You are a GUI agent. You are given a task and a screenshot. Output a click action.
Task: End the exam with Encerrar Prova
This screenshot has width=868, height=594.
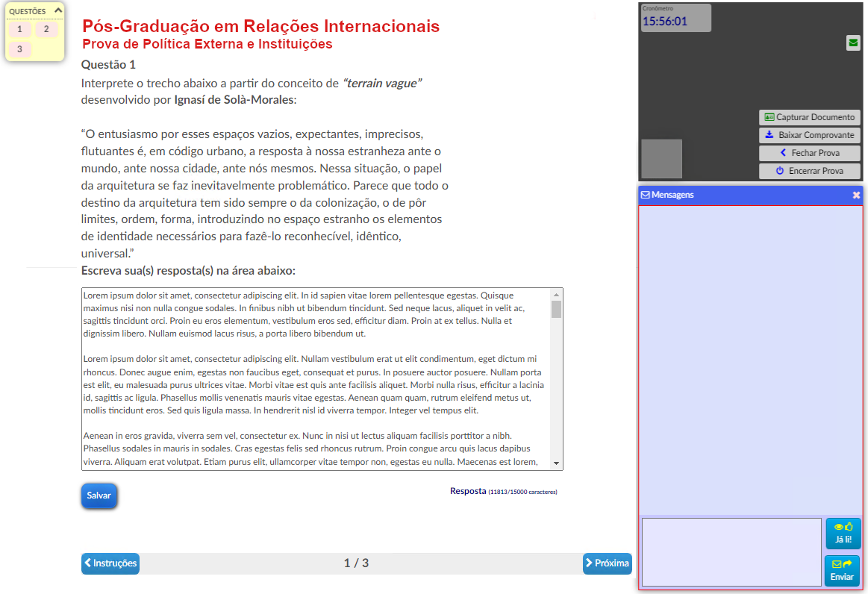click(809, 171)
